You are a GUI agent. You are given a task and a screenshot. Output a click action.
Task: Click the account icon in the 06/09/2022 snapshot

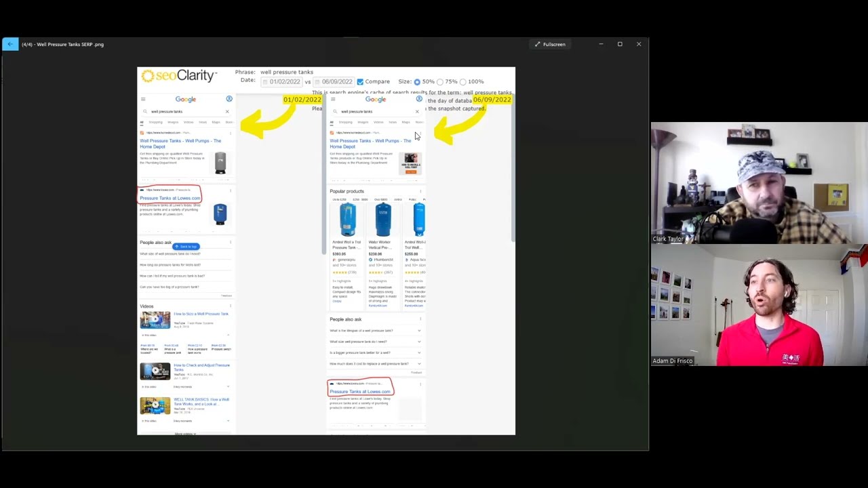click(x=419, y=99)
